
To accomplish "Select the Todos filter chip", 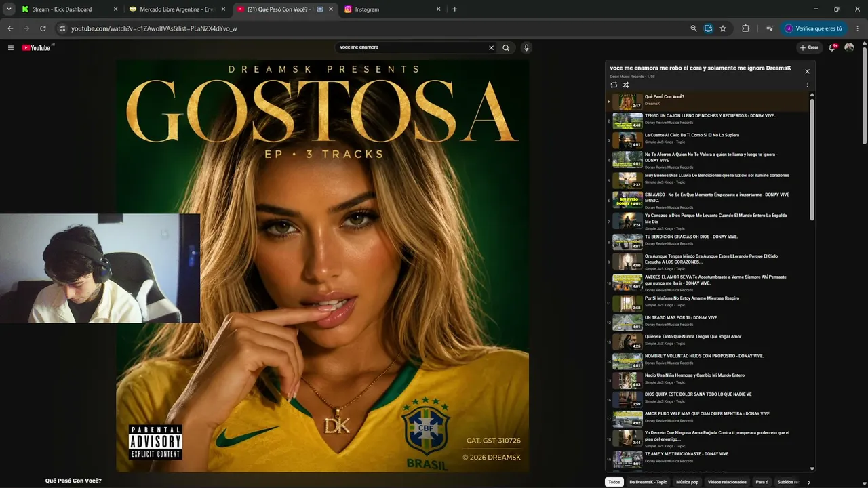I will (x=614, y=482).
